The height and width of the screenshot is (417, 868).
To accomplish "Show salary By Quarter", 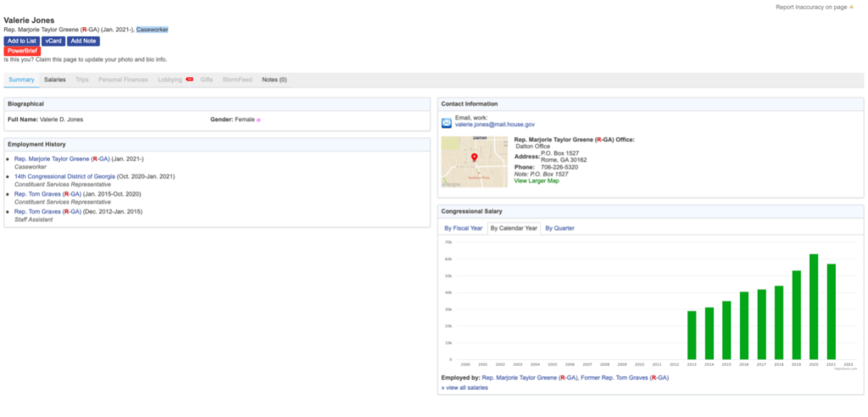I will point(559,228).
